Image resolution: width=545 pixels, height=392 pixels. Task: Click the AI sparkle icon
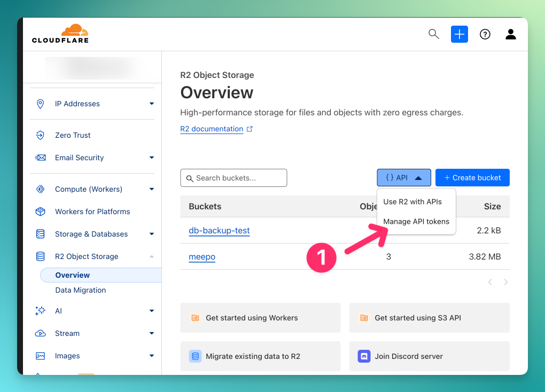tap(40, 311)
